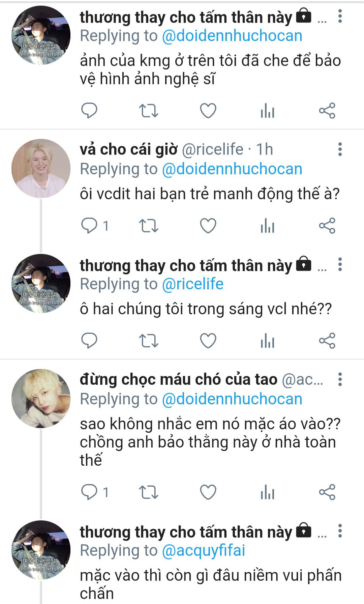This screenshot has width=364, height=604.
Task: Open the @ricelife mention link
Action: (x=193, y=284)
